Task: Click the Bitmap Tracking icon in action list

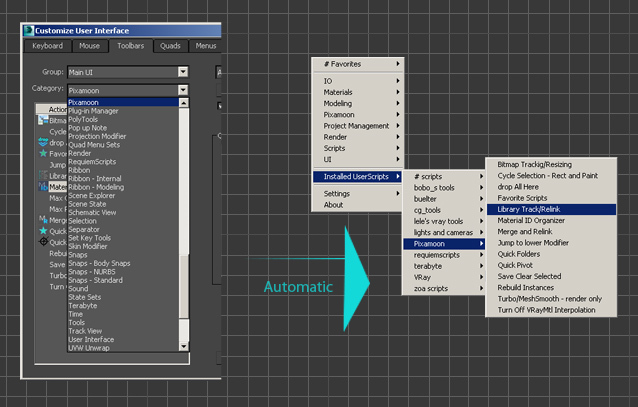Action: 43,120
